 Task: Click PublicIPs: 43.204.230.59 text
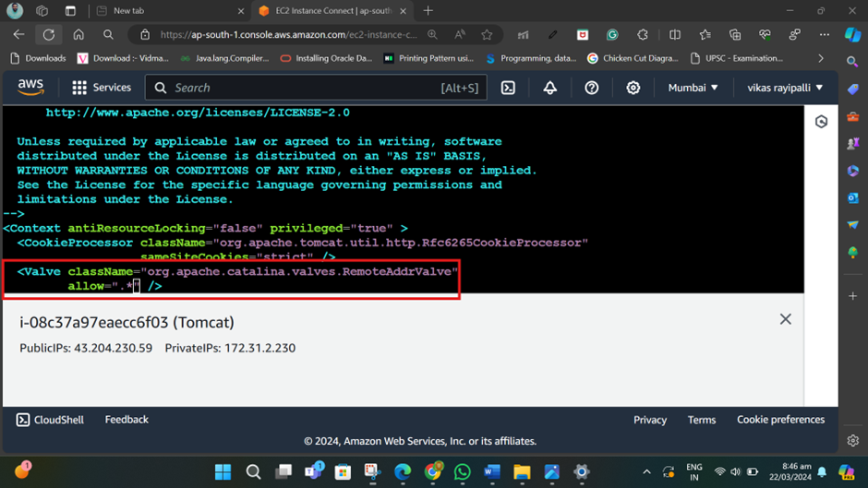86,348
